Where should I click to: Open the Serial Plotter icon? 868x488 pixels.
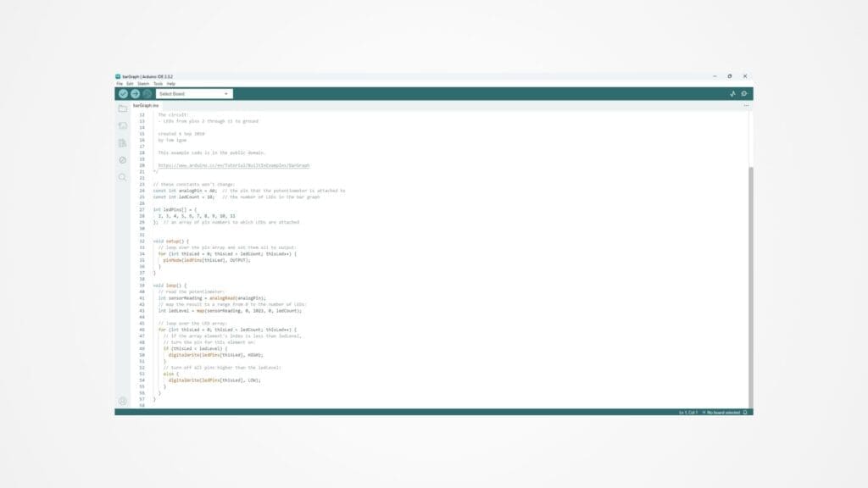click(x=733, y=94)
